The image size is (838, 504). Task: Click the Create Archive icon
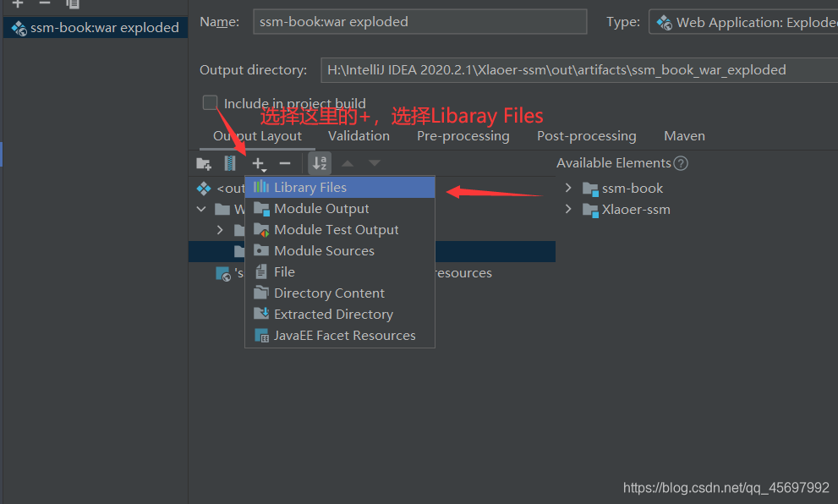point(230,163)
